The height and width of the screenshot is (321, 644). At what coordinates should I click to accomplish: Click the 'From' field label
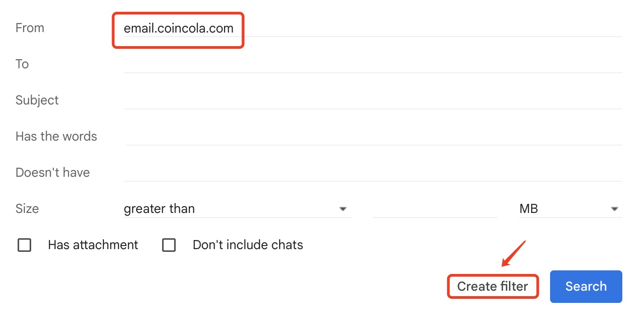30,28
